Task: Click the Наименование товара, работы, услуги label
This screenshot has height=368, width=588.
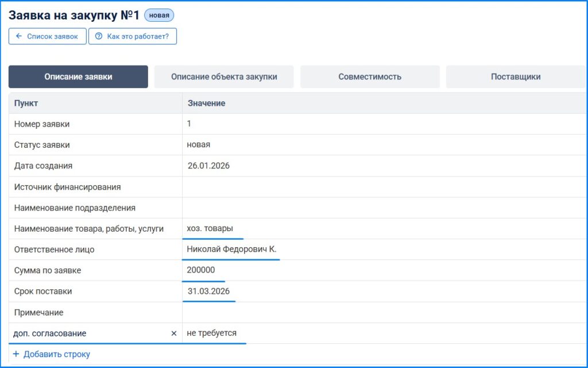Action: point(89,229)
